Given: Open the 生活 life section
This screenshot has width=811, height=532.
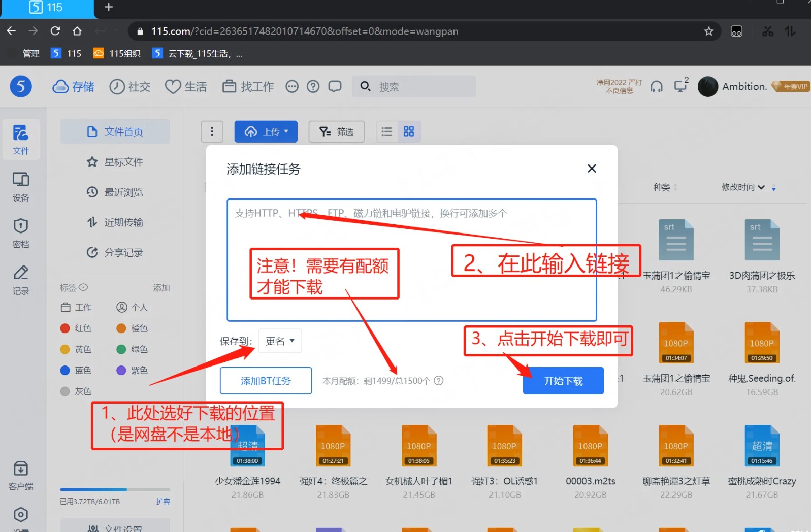Looking at the screenshot, I should [x=186, y=87].
